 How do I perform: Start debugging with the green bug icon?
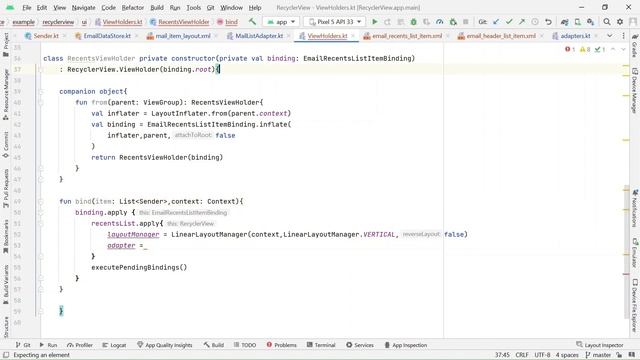pos(413,22)
